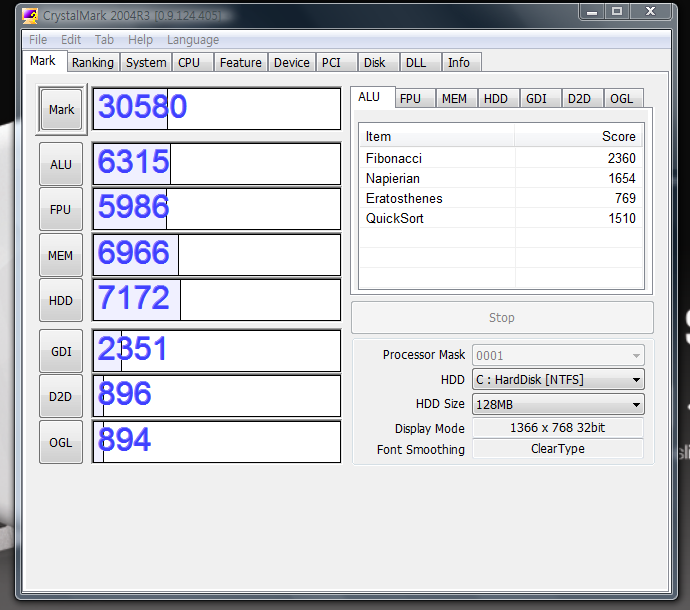Open the HDD drive dropdown
This screenshot has height=610, width=690.
pos(558,379)
